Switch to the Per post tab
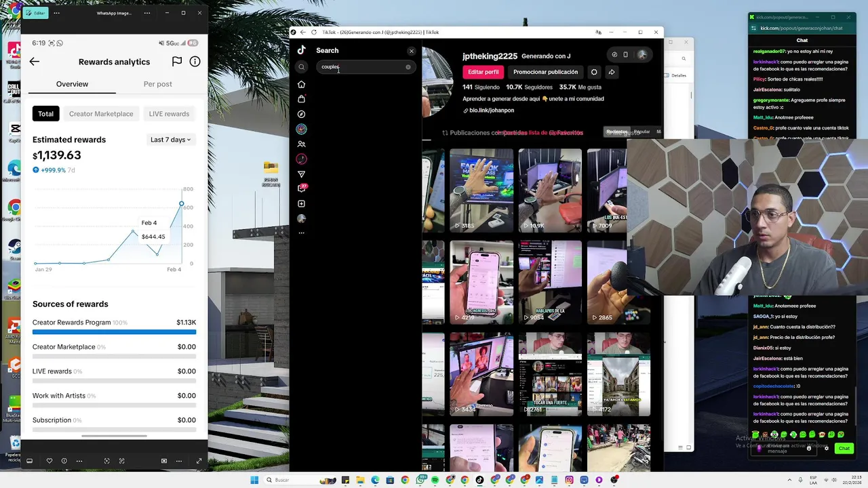868x488 pixels. tap(157, 84)
